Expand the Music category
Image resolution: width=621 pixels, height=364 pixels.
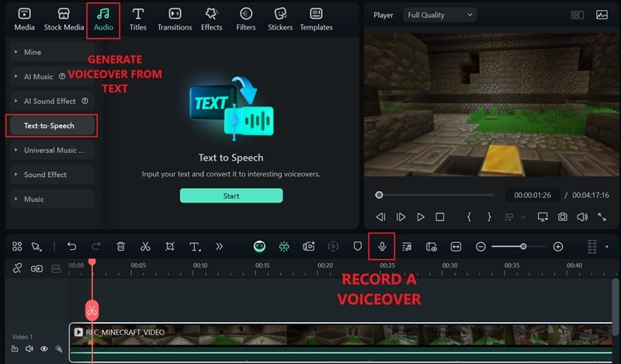click(x=52, y=199)
